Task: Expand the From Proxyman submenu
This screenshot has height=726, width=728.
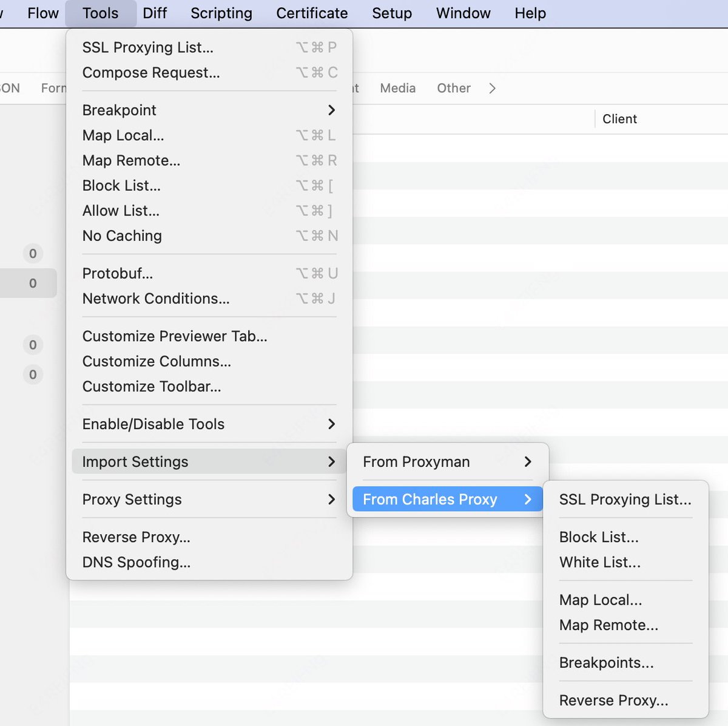Action: [448, 462]
